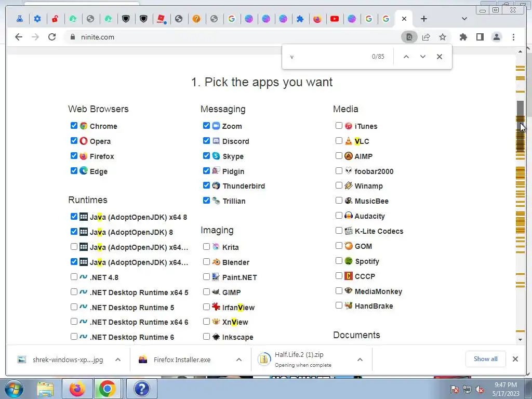Expand options for Half.Life.2 zip download
This screenshot has width=532, height=399.
point(360,360)
